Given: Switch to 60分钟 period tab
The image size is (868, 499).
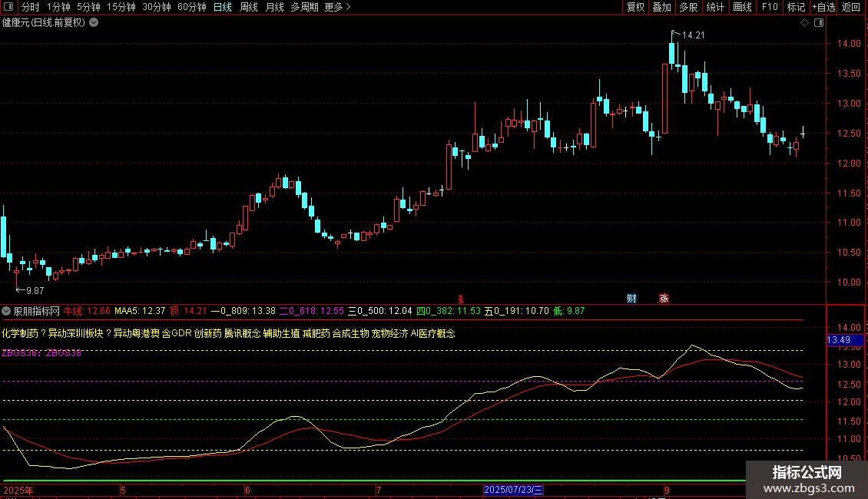Looking at the screenshot, I should point(191,7).
